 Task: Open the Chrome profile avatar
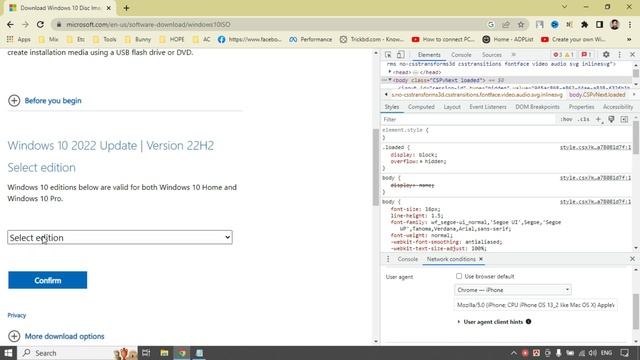(614, 24)
